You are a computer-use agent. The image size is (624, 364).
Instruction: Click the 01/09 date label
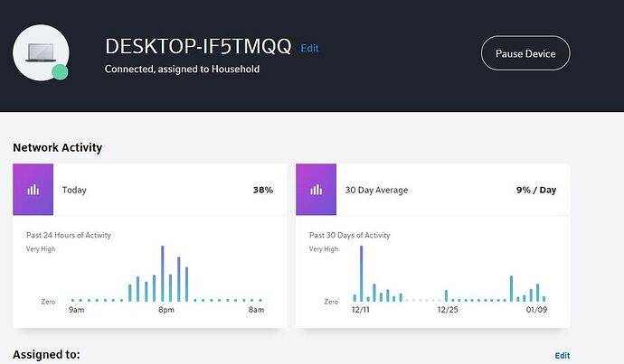(535, 311)
